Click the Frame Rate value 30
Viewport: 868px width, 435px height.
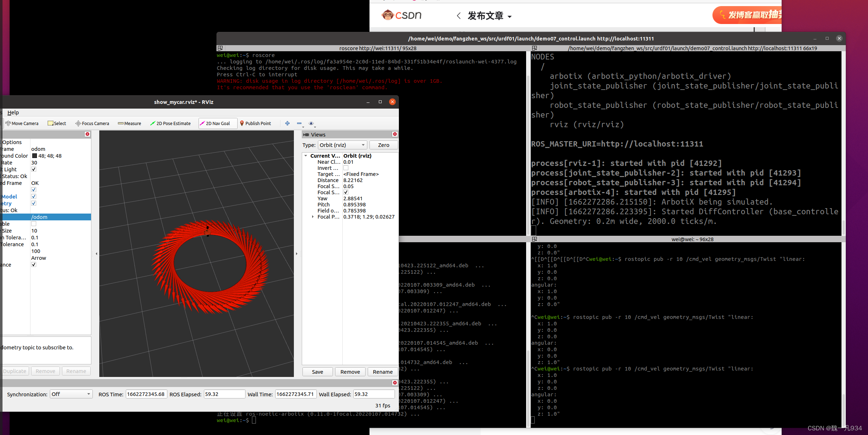34,163
